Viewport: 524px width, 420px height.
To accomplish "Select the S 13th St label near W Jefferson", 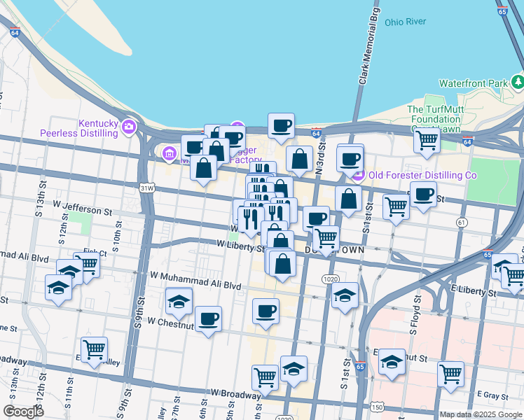I will pos(41,199).
